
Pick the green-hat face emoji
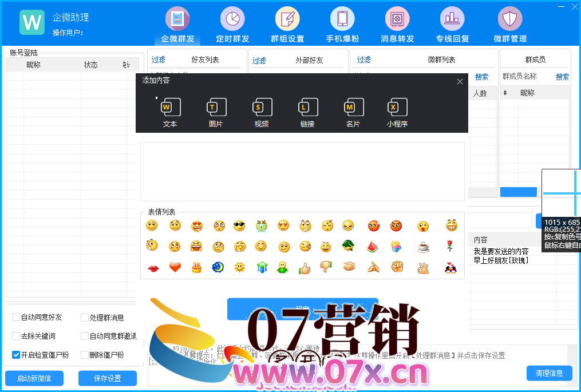click(348, 246)
